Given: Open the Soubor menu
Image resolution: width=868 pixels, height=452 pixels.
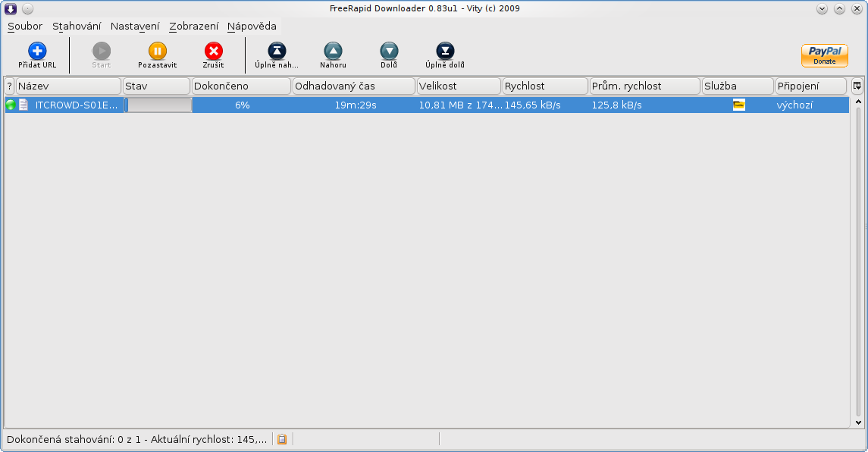Looking at the screenshot, I should click(25, 26).
